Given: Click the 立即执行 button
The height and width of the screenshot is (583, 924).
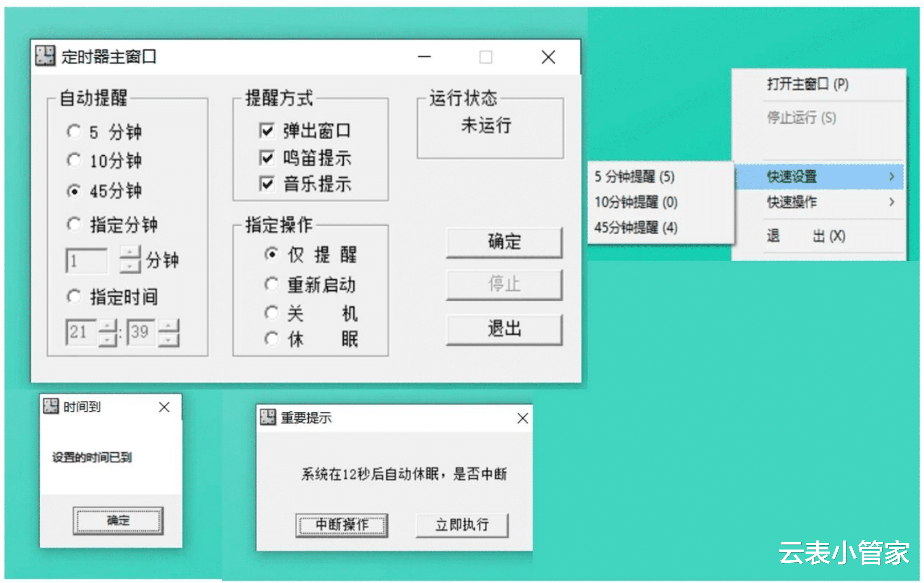Looking at the screenshot, I should pos(462,525).
